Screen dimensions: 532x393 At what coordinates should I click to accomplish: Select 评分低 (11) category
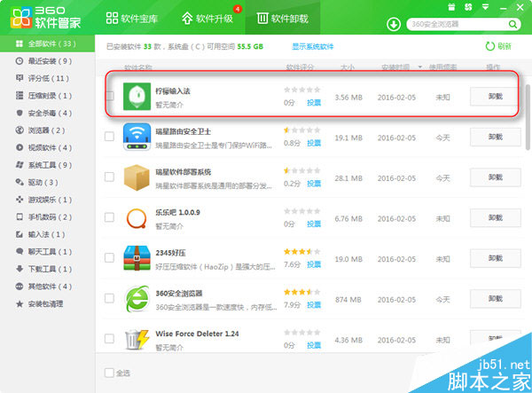tap(48, 78)
